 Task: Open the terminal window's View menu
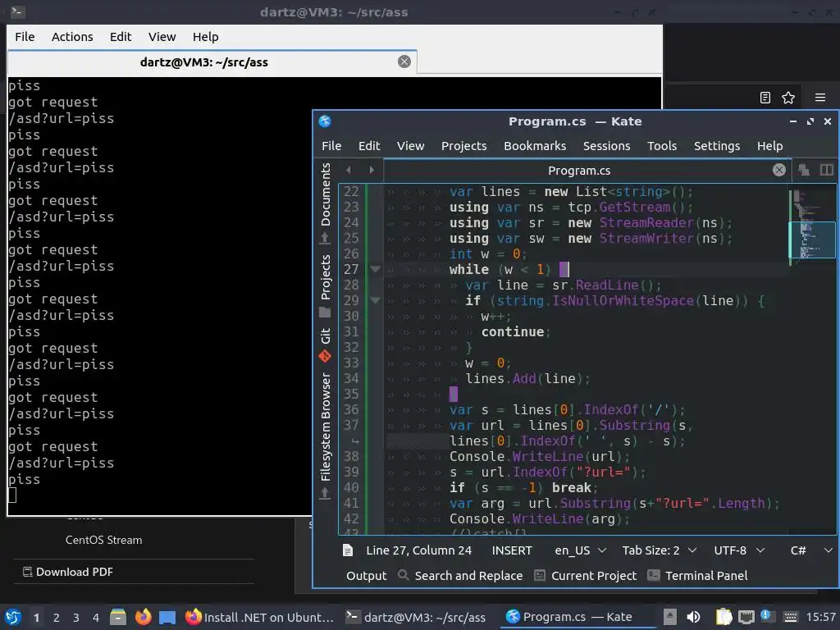162,36
